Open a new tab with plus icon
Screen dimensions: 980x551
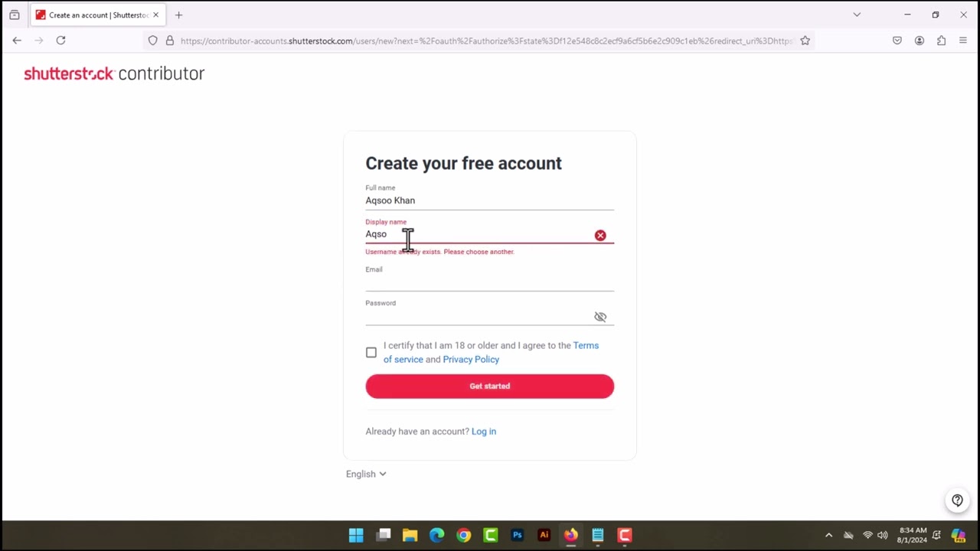coord(178,15)
